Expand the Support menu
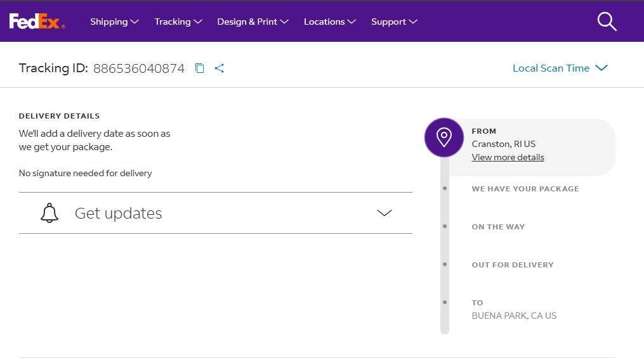The height and width of the screenshot is (358, 644). pyautogui.click(x=394, y=22)
